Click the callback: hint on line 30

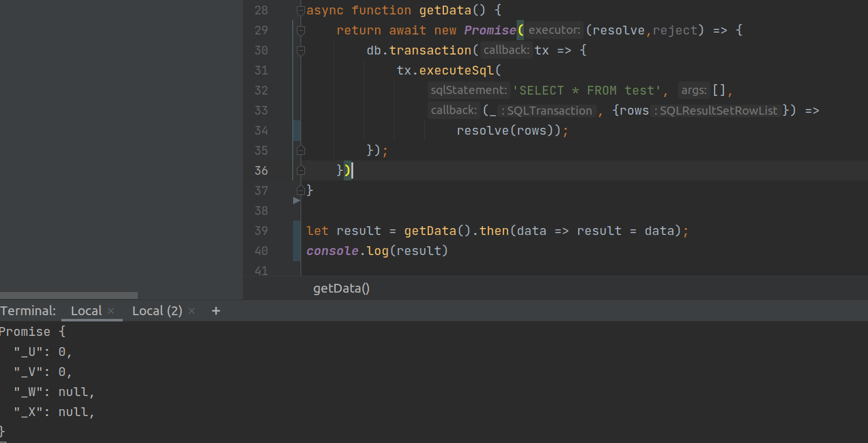[x=507, y=50]
